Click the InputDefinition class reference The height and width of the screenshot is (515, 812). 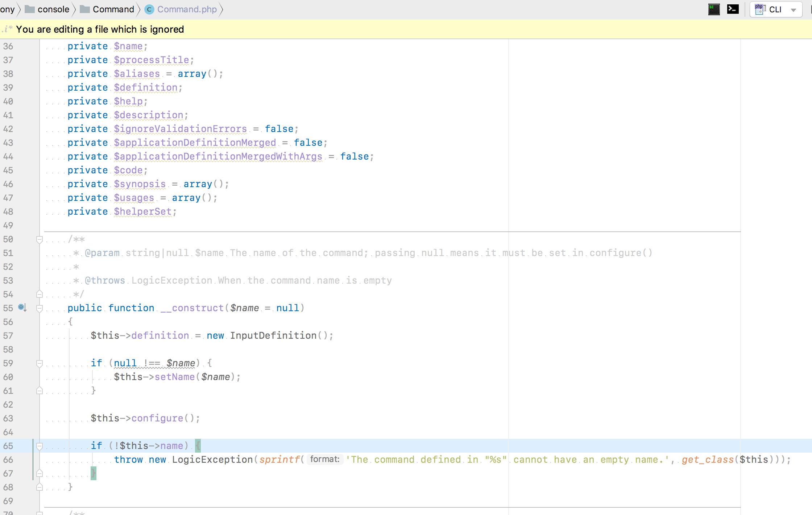coord(273,335)
